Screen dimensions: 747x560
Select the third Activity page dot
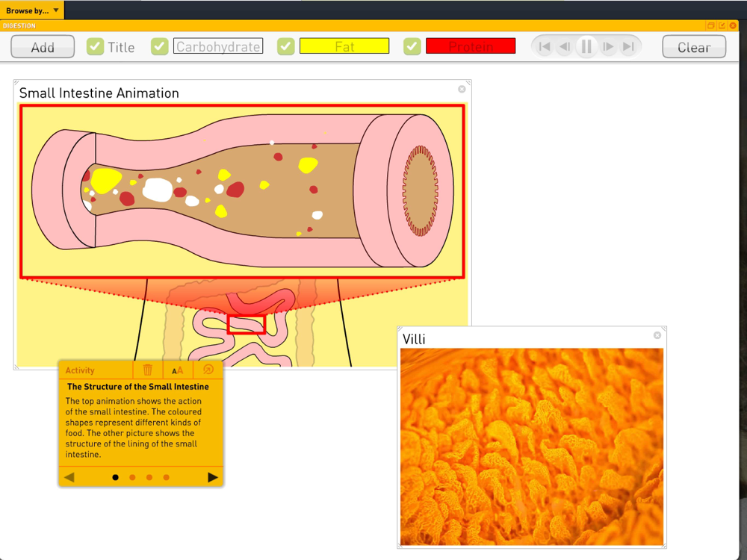point(149,477)
